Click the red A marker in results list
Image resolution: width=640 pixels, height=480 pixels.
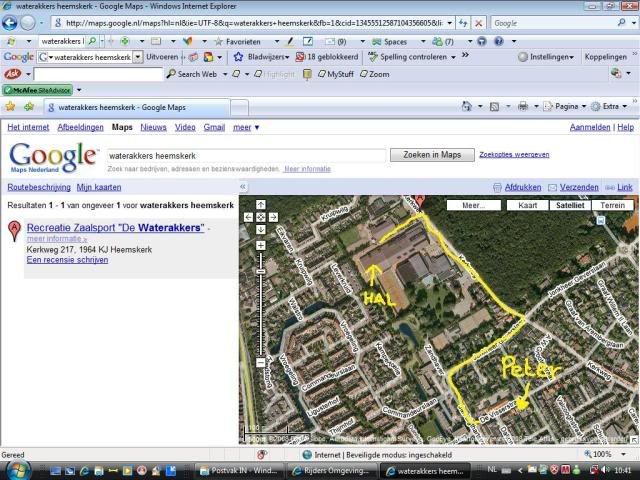pyautogui.click(x=14, y=231)
